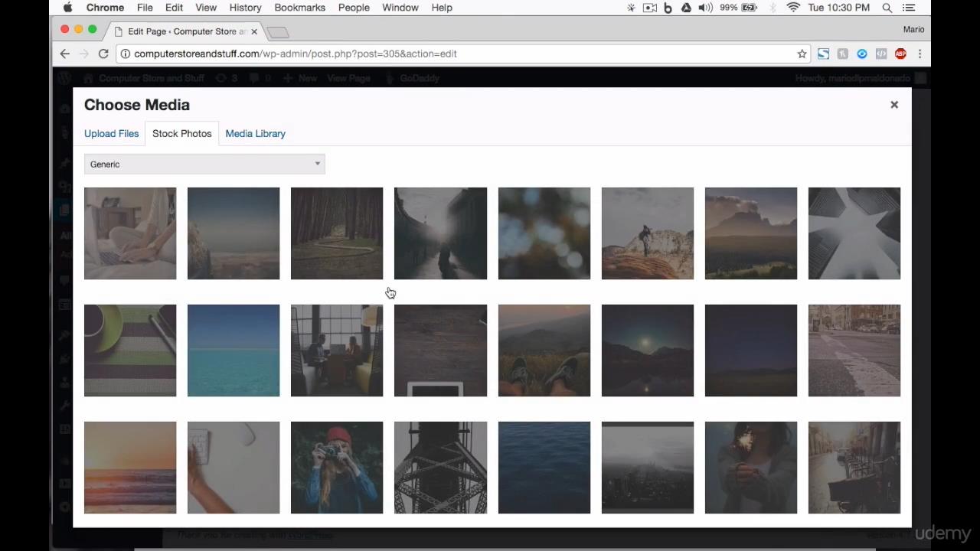Choose the dark night field photo
This screenshot has height=551, width=980.
pos(751,350)
